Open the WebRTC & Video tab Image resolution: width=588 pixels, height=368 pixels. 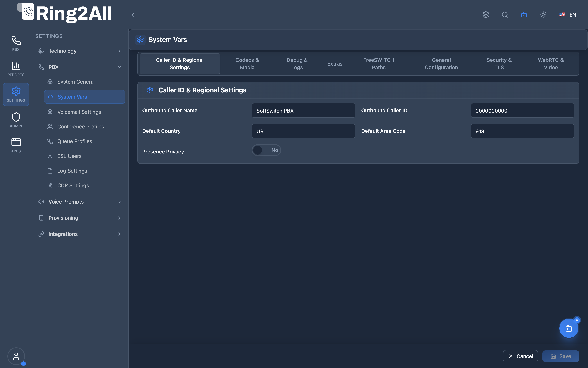click(x=551, y=63)
